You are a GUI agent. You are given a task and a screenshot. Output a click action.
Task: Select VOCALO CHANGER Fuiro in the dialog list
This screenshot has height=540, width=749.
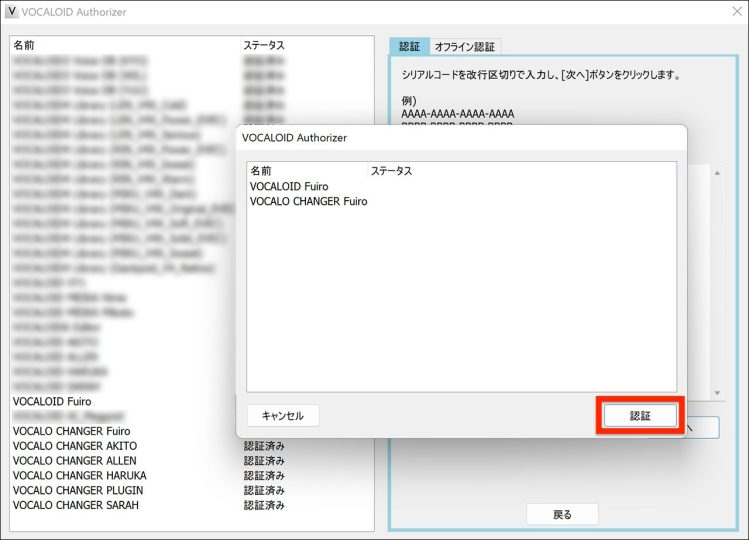point(308,201)
